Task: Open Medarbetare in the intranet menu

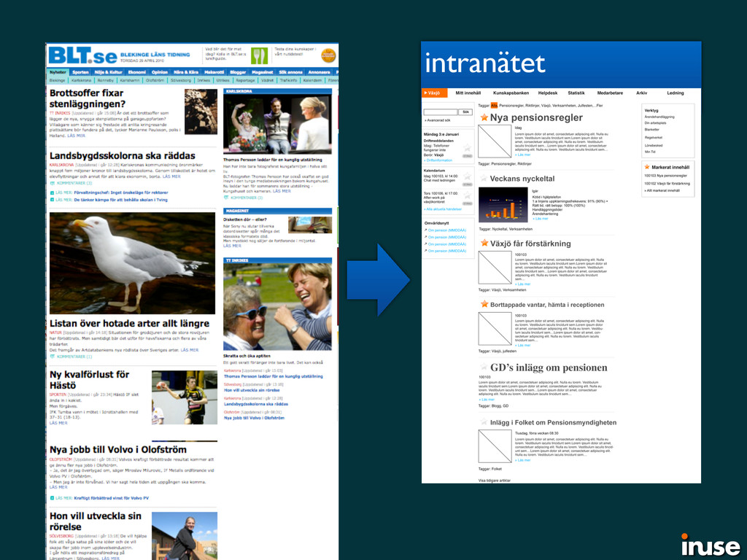Action: click(x=610, y=93)
